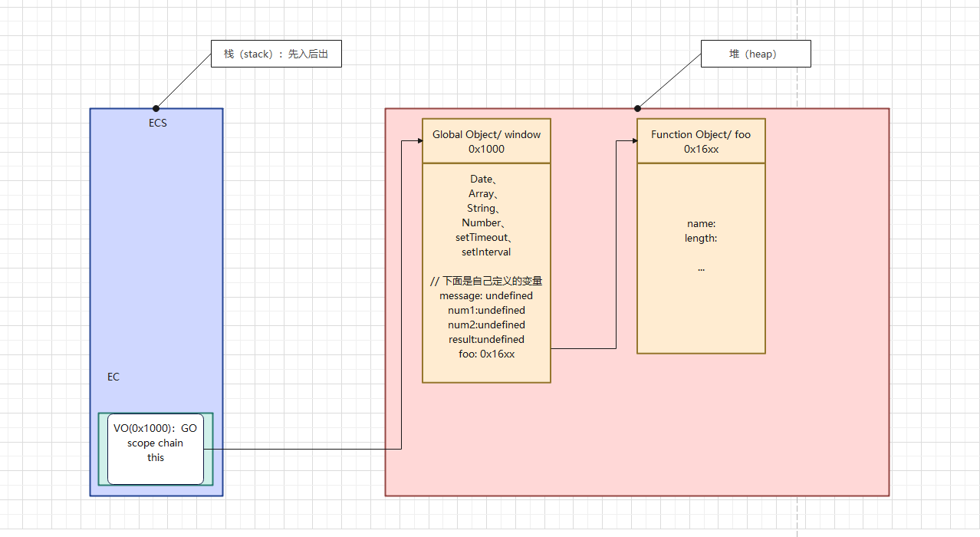Viewport: 980px width, 537px height.
Task: Click the 'this' text in VO box
Action: (x=156, y=457)
